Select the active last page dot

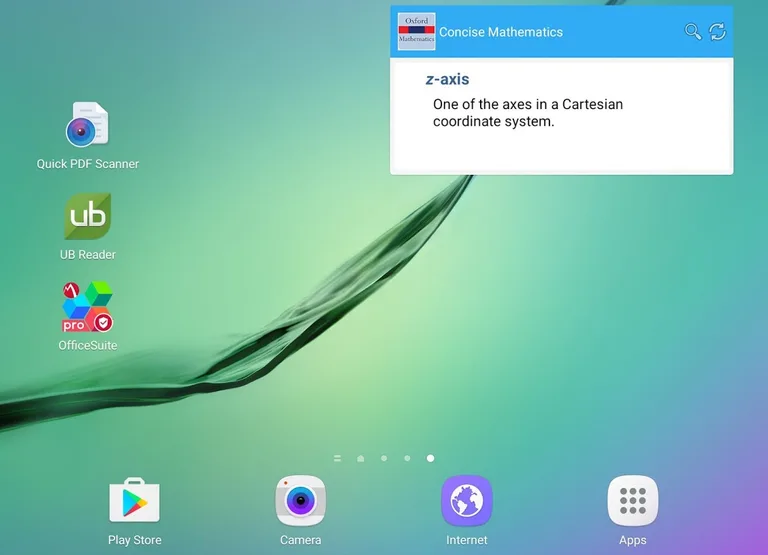click(x=430, y=458)
